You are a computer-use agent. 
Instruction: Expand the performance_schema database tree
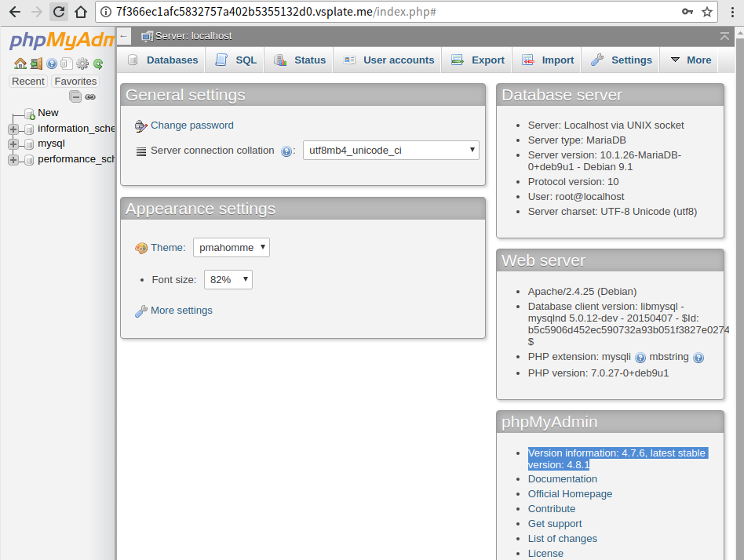(13, 160)
